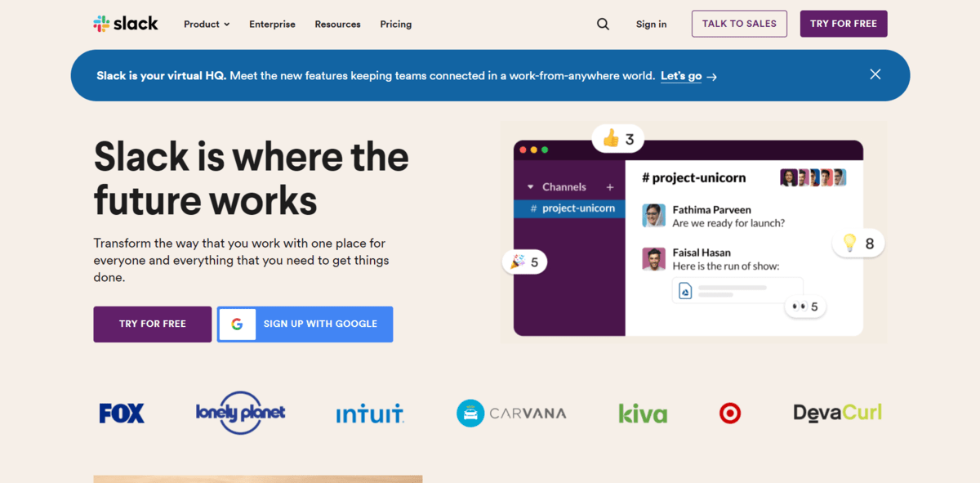Follow the Let's go banner link

[681, 76]
